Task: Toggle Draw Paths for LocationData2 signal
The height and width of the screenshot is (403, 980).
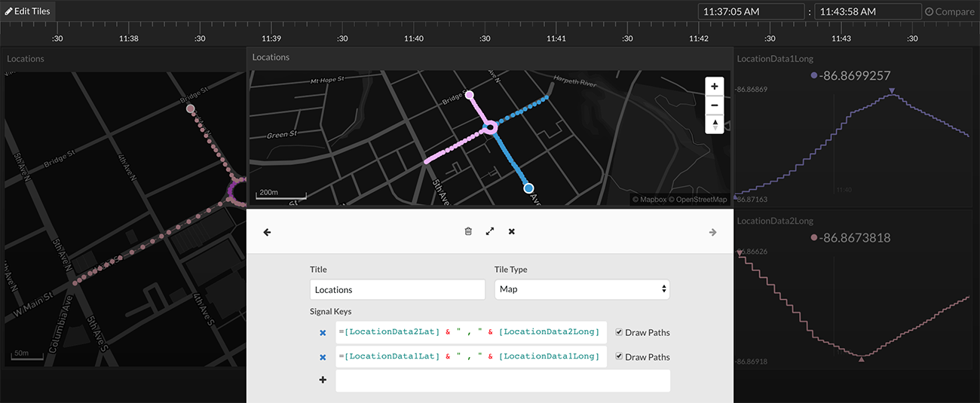Action: click(619, 332)
